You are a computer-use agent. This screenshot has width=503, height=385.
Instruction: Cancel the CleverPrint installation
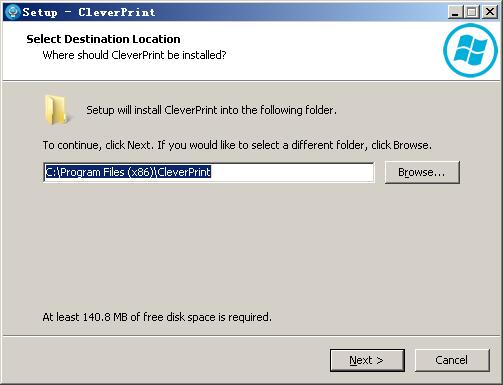tap(452, 360)
